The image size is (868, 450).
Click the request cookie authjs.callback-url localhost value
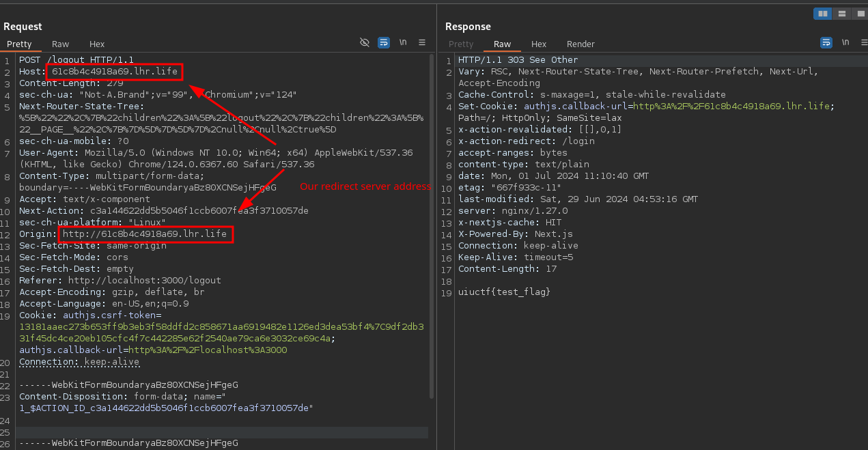[208, 350]
